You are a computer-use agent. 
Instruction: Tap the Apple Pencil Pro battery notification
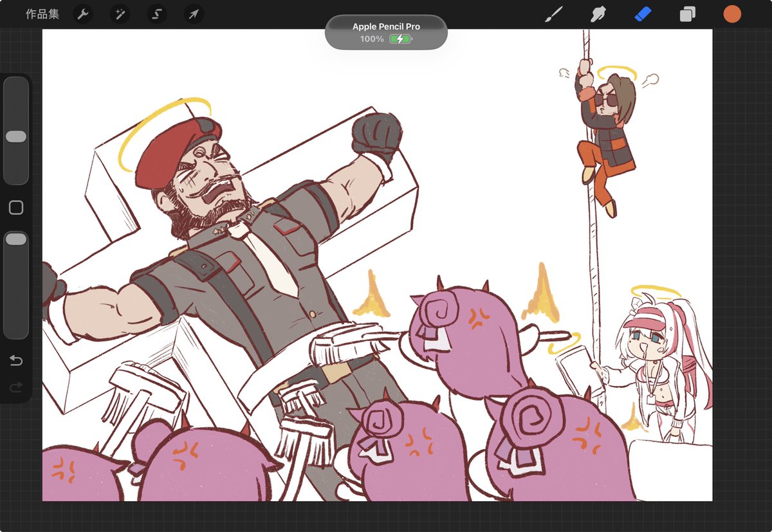(386, 32)
